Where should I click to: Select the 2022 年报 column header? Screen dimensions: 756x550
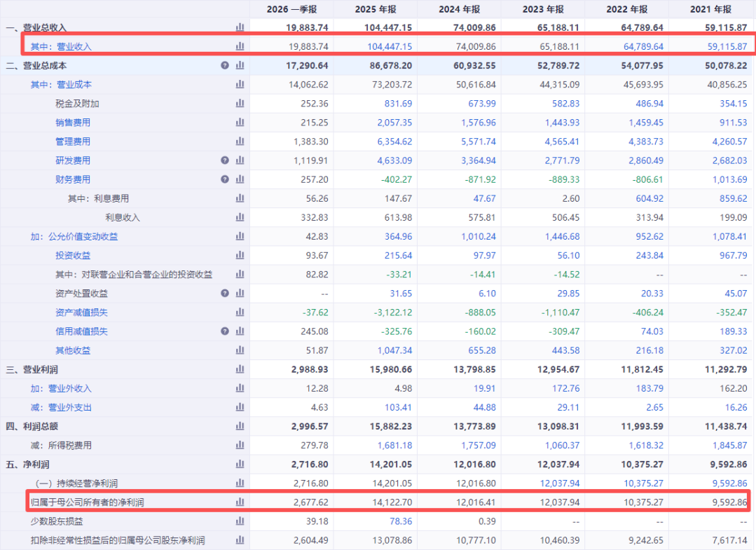[627, 9]
